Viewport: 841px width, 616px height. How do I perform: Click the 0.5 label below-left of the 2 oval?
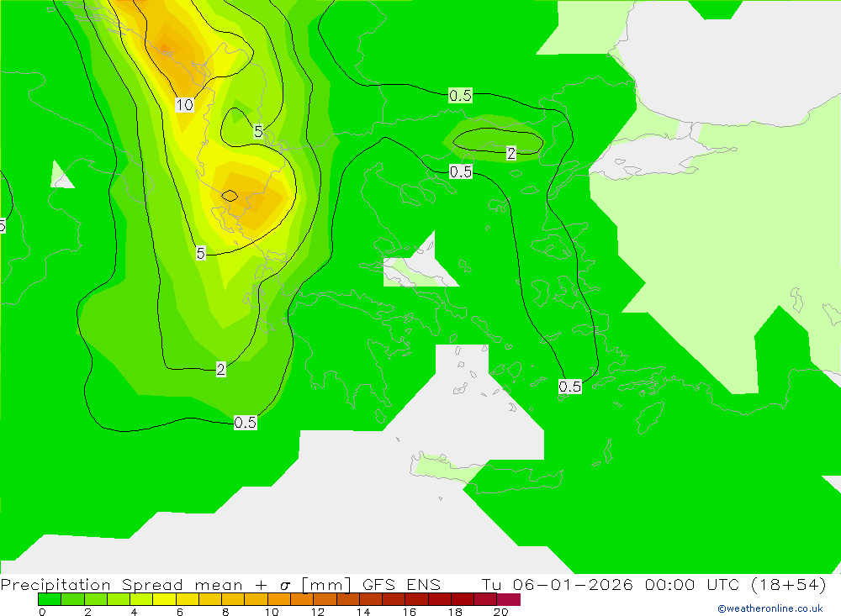pos(461,171)
